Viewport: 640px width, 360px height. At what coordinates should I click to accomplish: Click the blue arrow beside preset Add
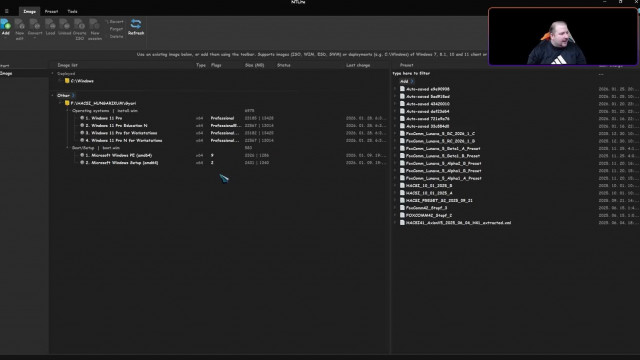tap(412, 81)
